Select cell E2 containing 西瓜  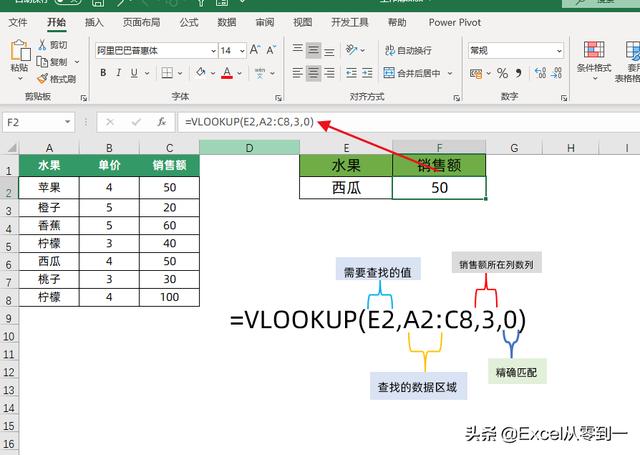[x=346, y=188]
